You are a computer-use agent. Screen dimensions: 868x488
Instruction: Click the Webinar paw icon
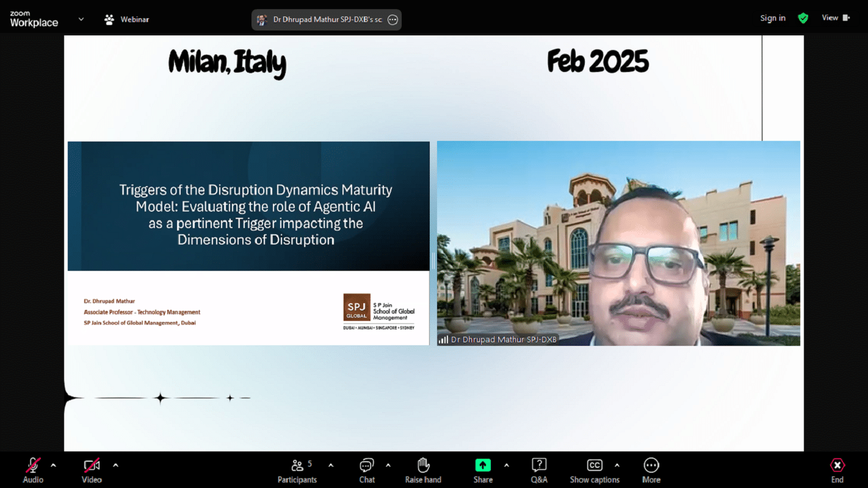pos(109,20)
